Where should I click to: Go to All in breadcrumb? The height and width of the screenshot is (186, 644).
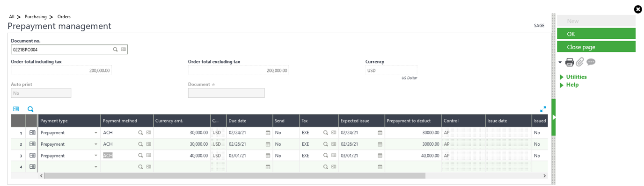click(12, 17)
